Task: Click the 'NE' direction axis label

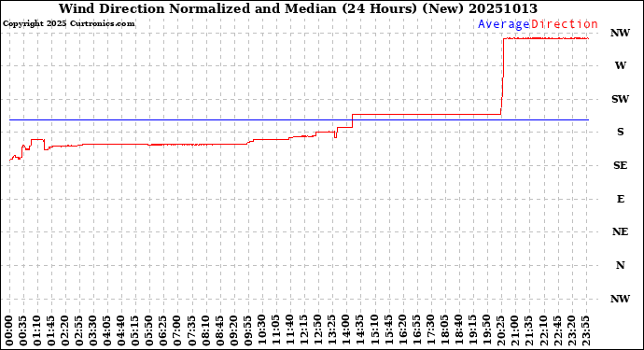Action: click(x=620, y=231)
